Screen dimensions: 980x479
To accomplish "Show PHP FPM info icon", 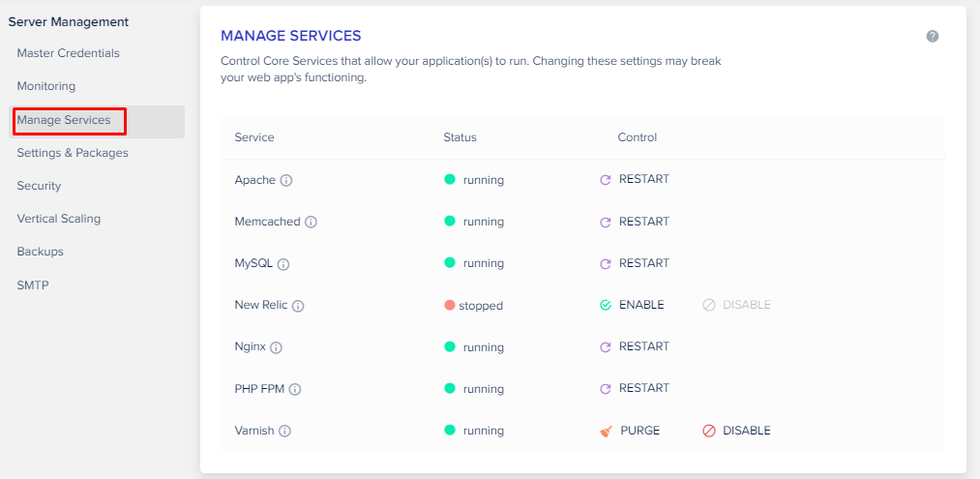I will tap(295, 389).
